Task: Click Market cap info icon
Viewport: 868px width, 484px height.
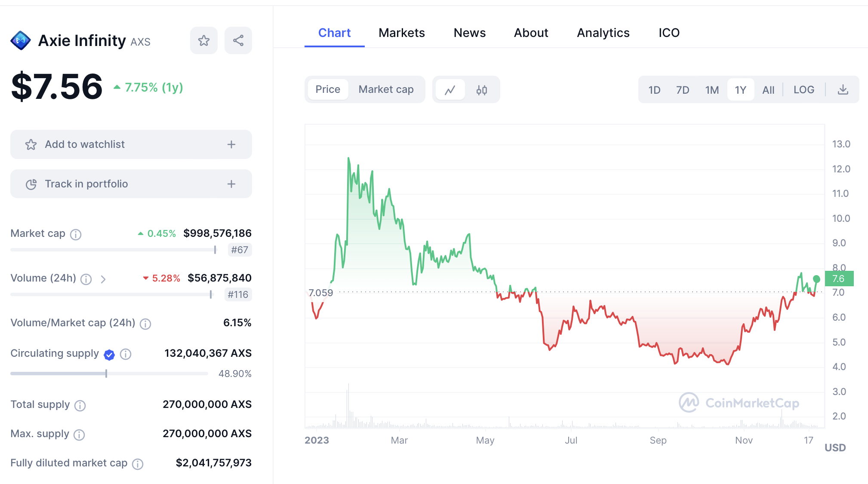Action: [76, 234]
